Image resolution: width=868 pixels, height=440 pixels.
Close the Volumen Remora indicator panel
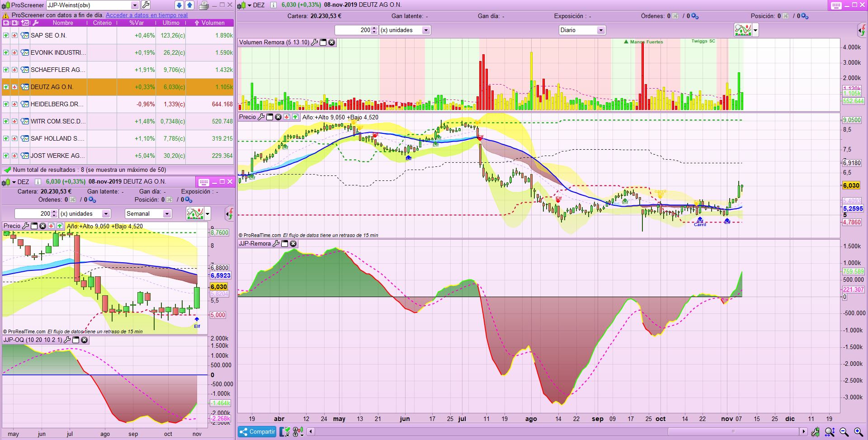(x=331, y=42)
